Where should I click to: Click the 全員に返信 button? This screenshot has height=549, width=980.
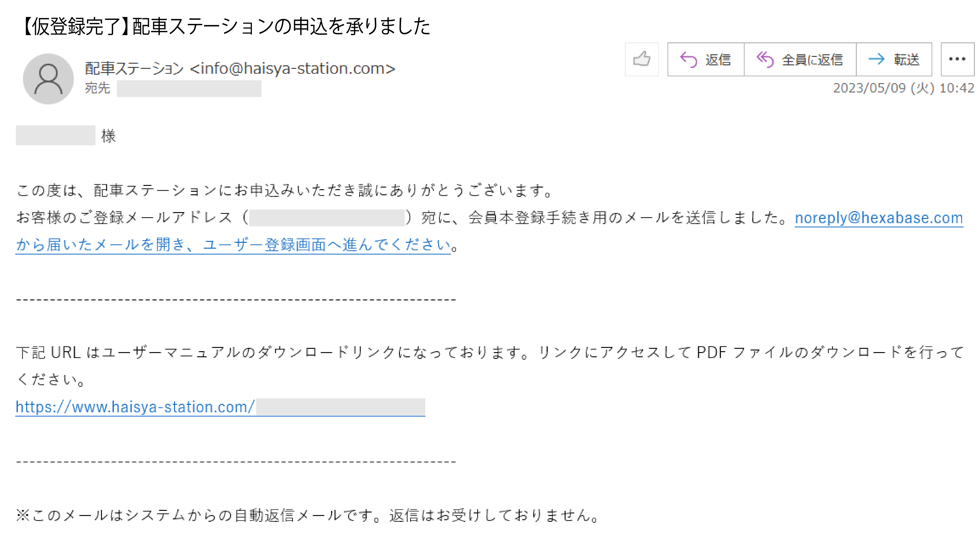point(800,59)
